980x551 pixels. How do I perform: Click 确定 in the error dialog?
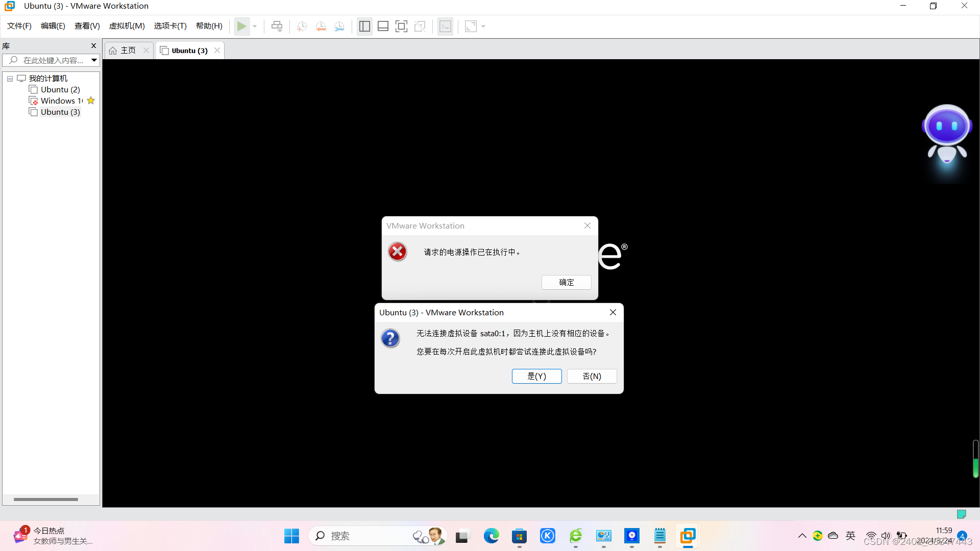click(x=566, y=282)
